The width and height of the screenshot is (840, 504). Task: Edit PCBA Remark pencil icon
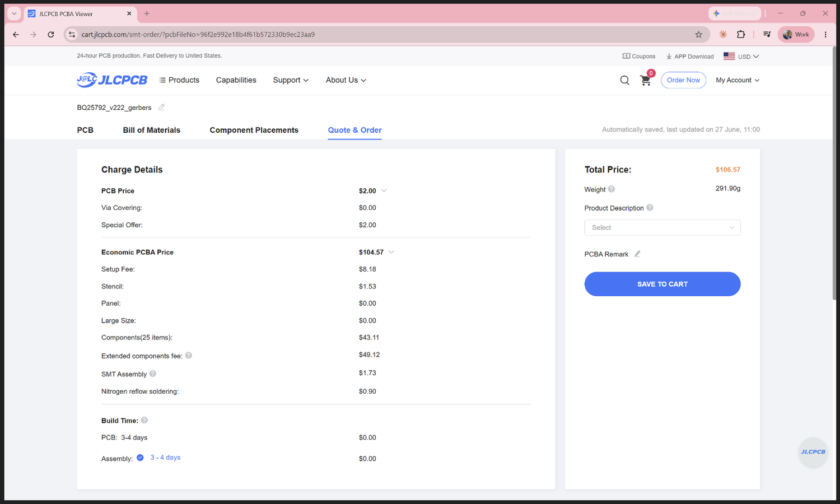click(637, 254)
